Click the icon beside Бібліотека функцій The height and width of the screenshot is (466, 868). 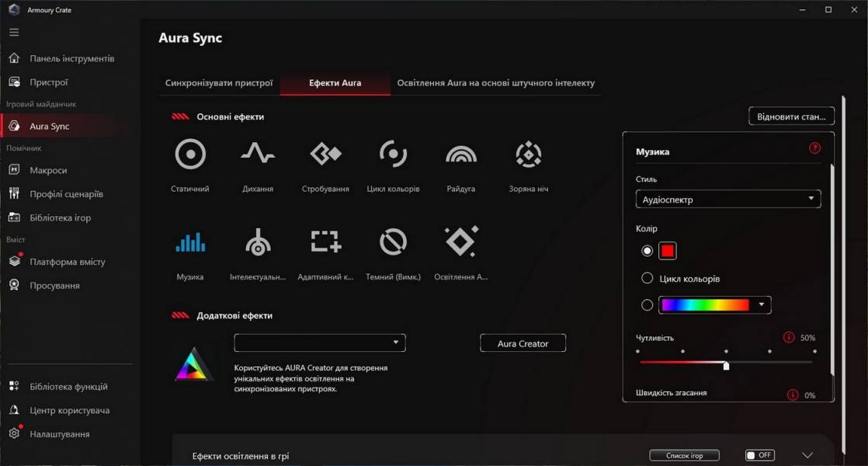(x=15, y=386)
